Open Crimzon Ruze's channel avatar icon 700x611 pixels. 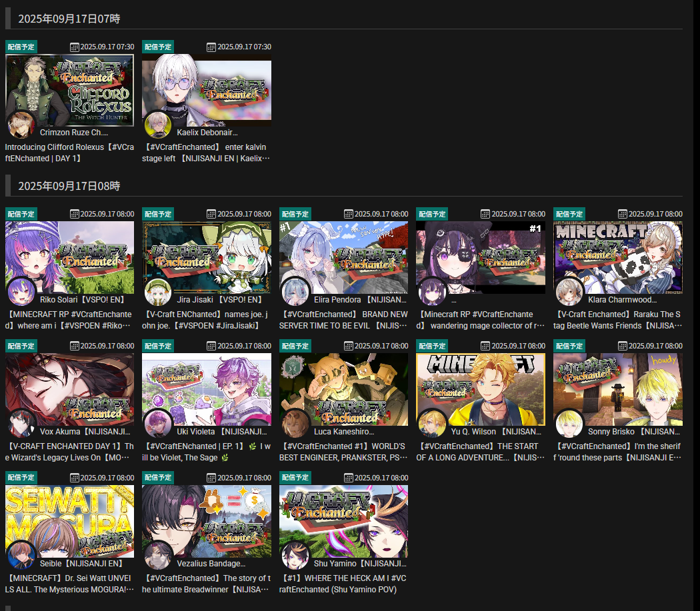click(21, 125)
